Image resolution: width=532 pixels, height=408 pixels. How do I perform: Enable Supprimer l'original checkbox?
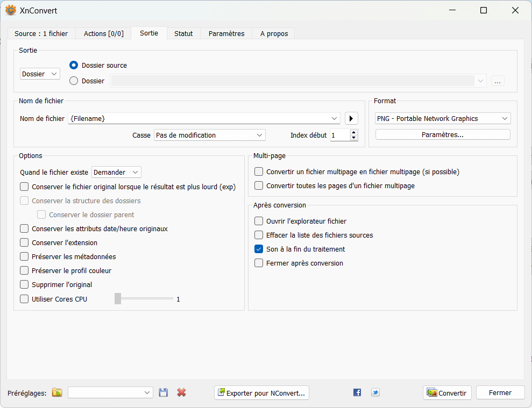pyautogui.click(x=24, y=284)
